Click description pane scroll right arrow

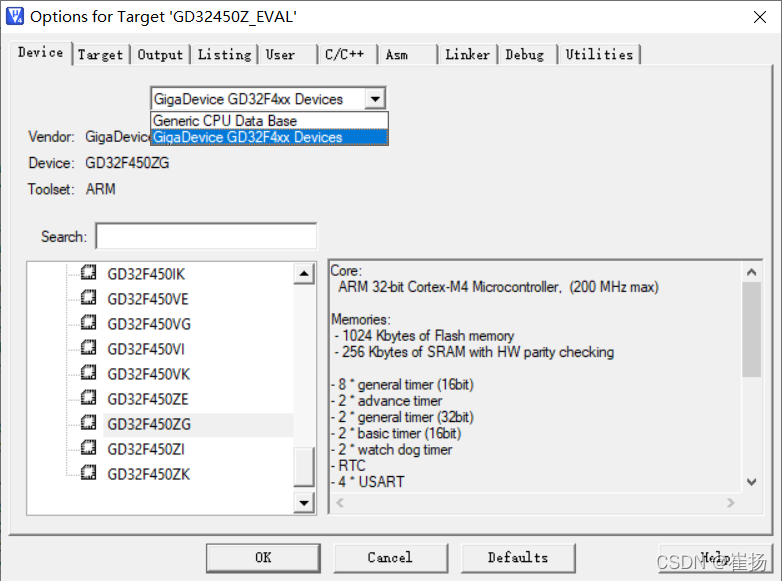pos(731,503)
